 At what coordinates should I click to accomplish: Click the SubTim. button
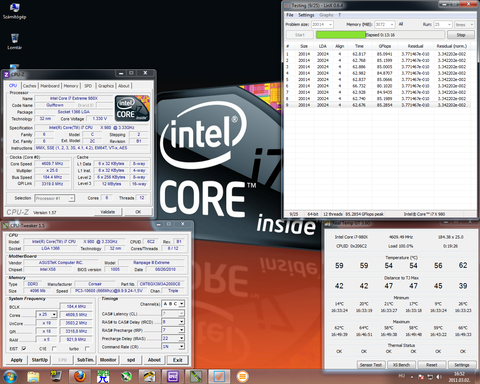pos(85,360)
